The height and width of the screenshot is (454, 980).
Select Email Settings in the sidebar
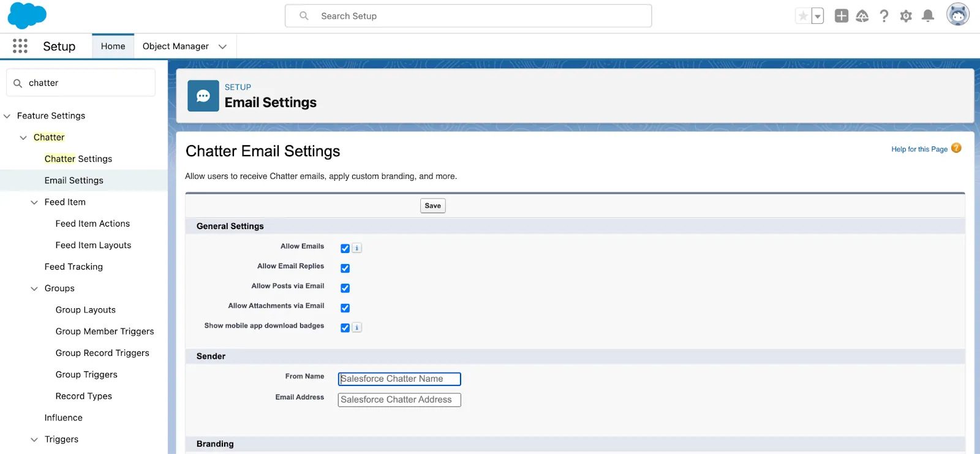coord(74,180)
